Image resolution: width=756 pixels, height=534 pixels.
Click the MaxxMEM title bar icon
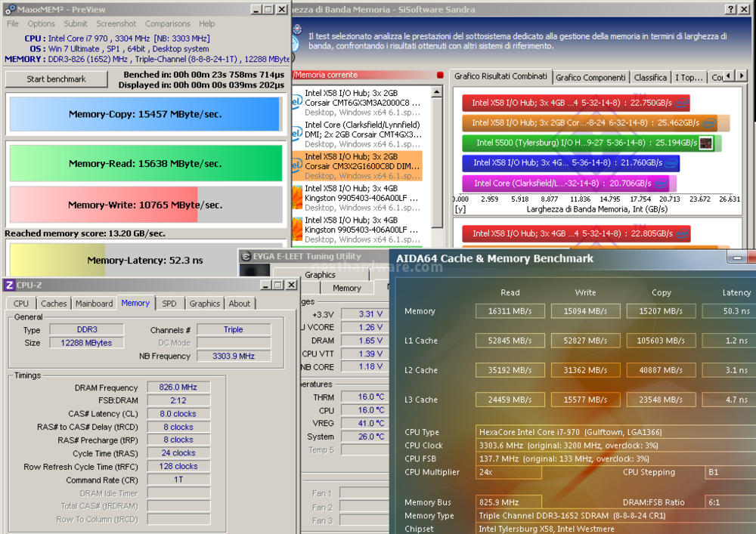tap(10, 9)
